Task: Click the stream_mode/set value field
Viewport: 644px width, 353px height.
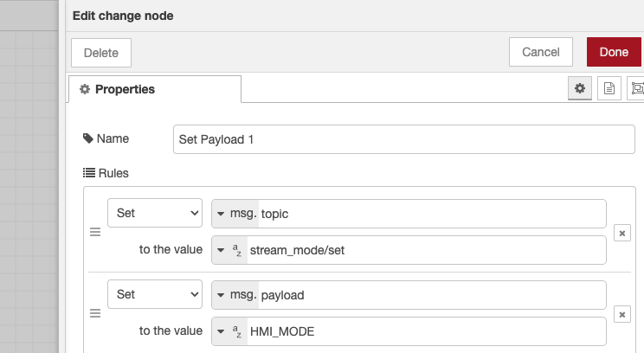Action: (x=424, y=250)
